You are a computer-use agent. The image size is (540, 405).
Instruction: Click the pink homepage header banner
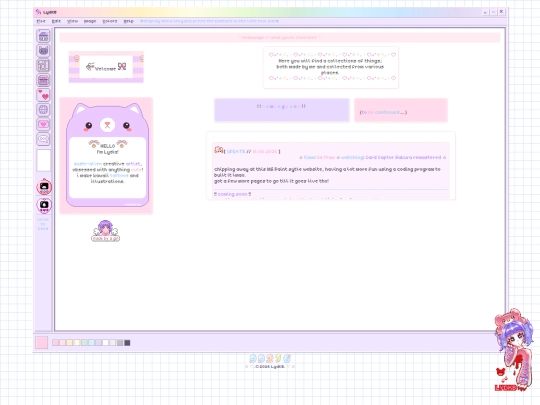(280, 38)
